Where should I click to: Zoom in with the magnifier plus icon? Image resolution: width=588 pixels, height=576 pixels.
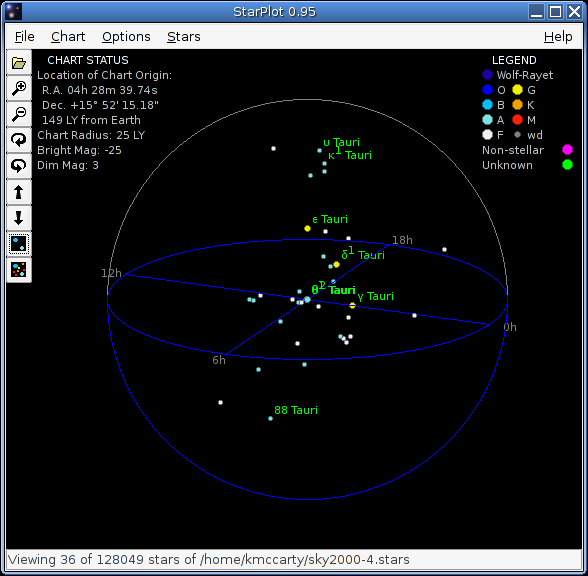[19, 88]
